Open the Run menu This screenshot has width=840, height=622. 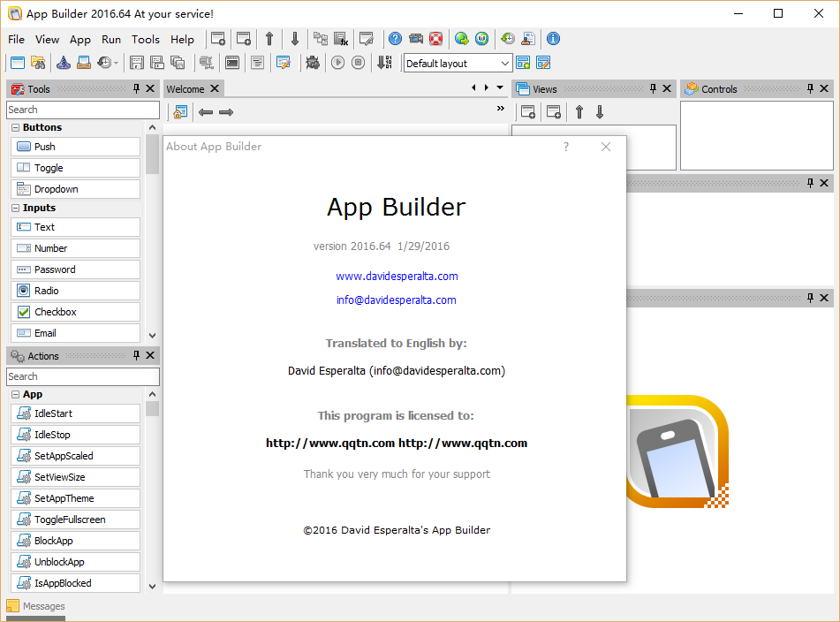(111, 40)
